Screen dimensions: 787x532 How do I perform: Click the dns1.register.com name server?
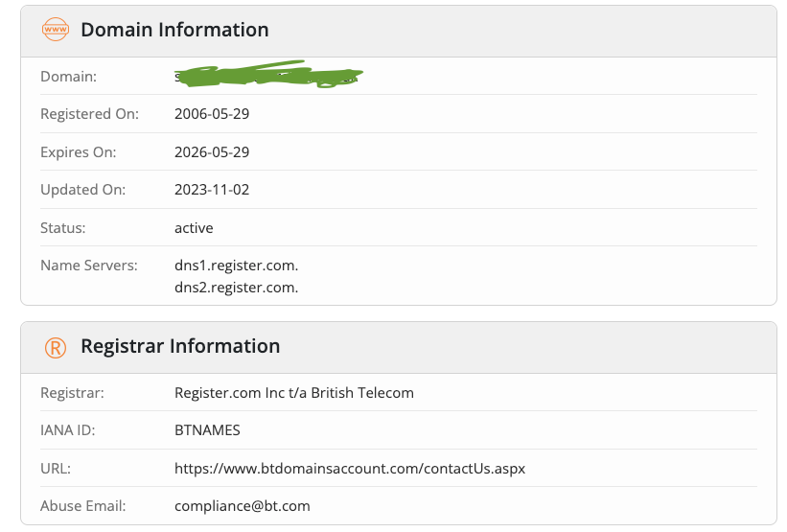click(237, 266)
